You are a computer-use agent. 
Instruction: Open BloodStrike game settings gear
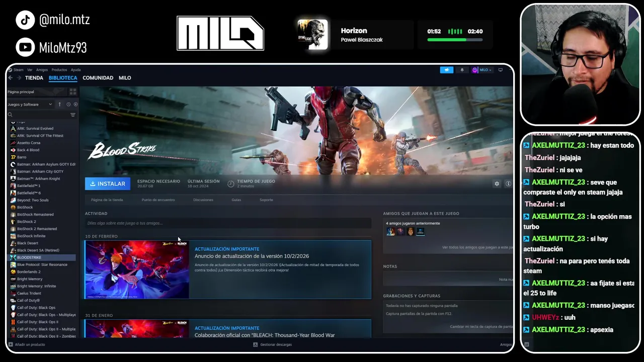497,184
